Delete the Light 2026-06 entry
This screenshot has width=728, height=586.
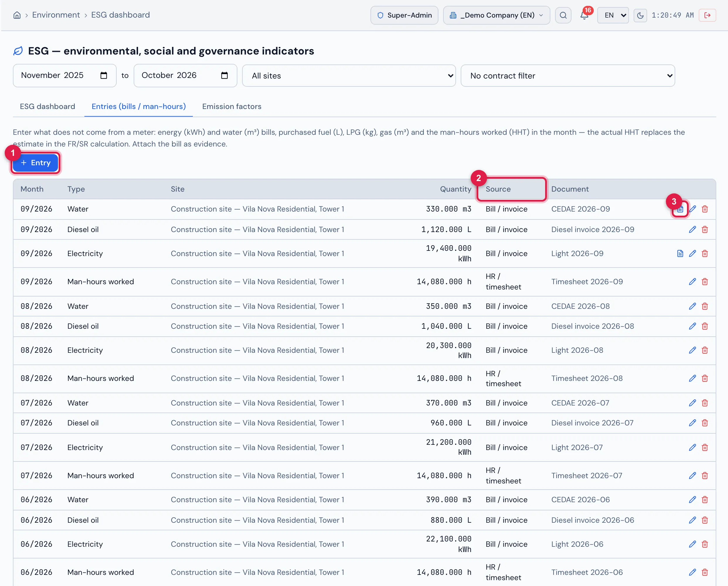(x=705, y=544)
